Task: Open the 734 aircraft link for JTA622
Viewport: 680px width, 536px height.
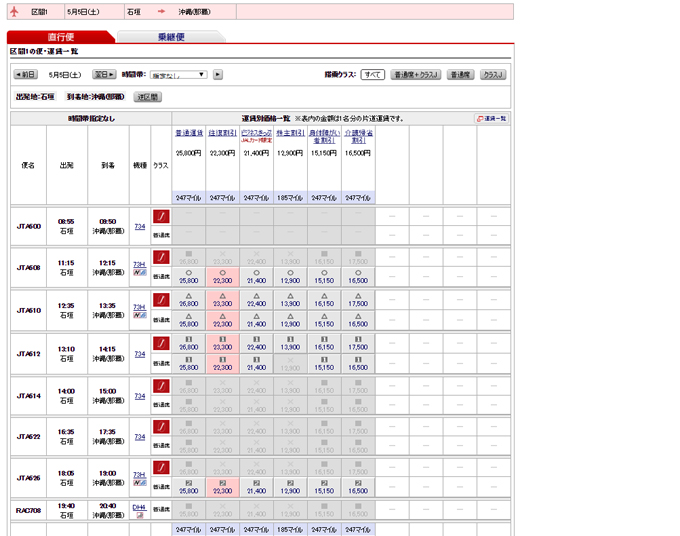Action: point(140,437)
